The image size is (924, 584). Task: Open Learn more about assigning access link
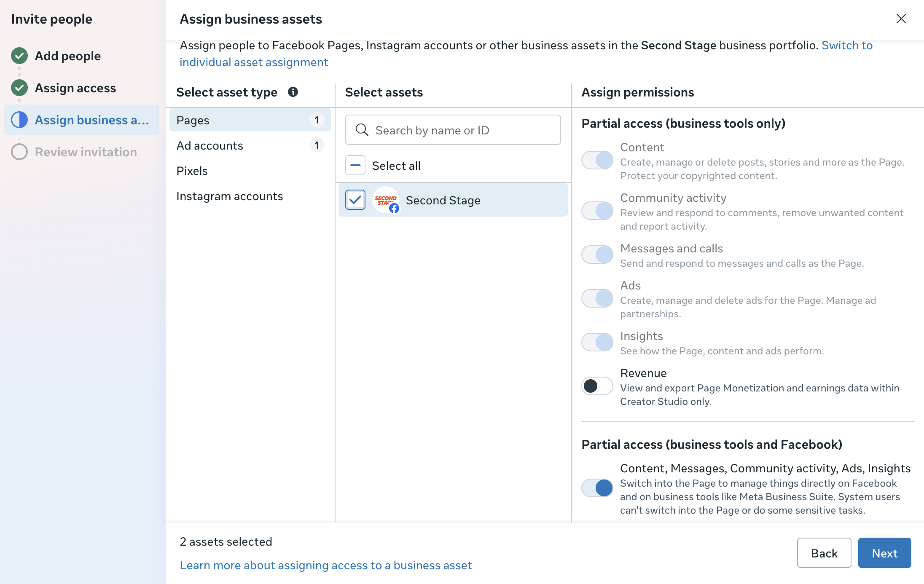click(x=326, y=565)
